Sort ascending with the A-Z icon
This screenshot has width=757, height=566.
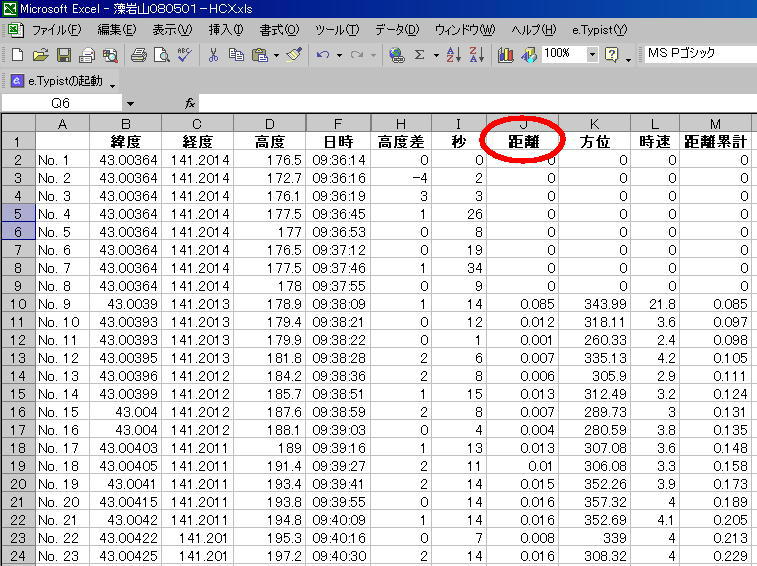point(453,54)
